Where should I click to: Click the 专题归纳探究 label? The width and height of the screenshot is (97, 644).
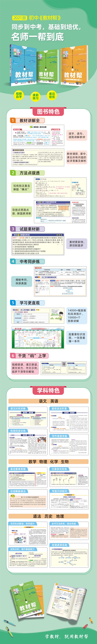59,491
